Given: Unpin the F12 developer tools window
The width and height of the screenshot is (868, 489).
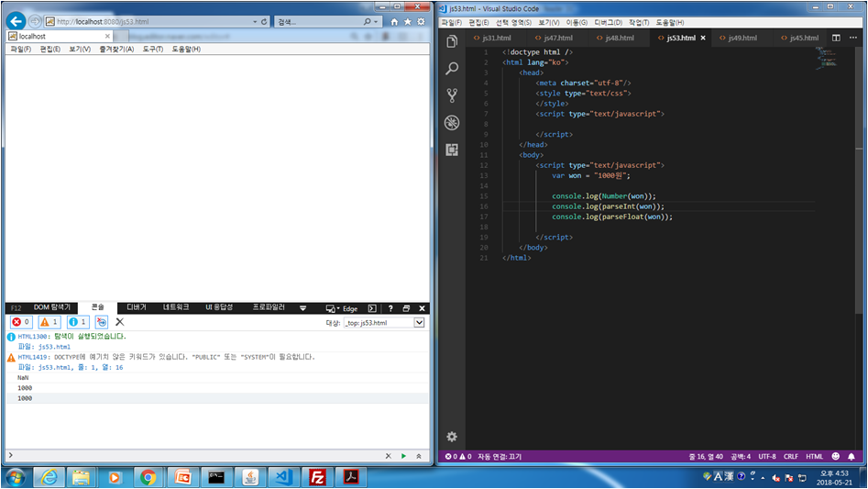Looking at the screenshot, I should point(406,308).
